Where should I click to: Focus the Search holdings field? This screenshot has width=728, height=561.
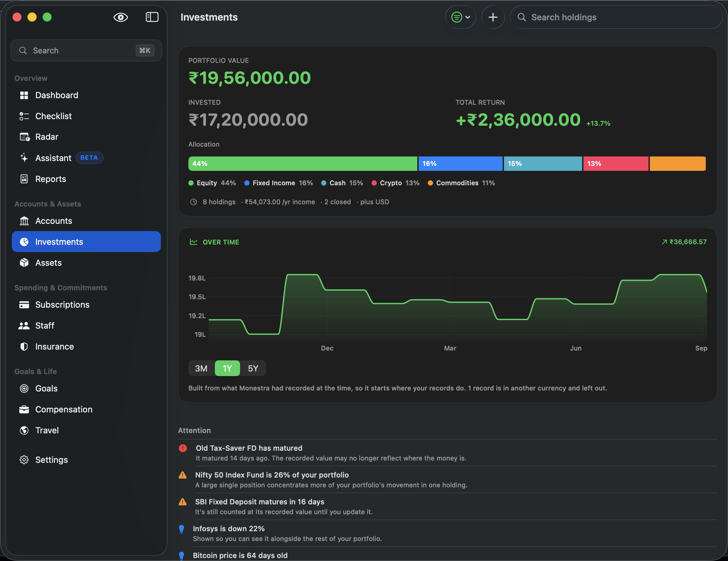click(616, 17)
